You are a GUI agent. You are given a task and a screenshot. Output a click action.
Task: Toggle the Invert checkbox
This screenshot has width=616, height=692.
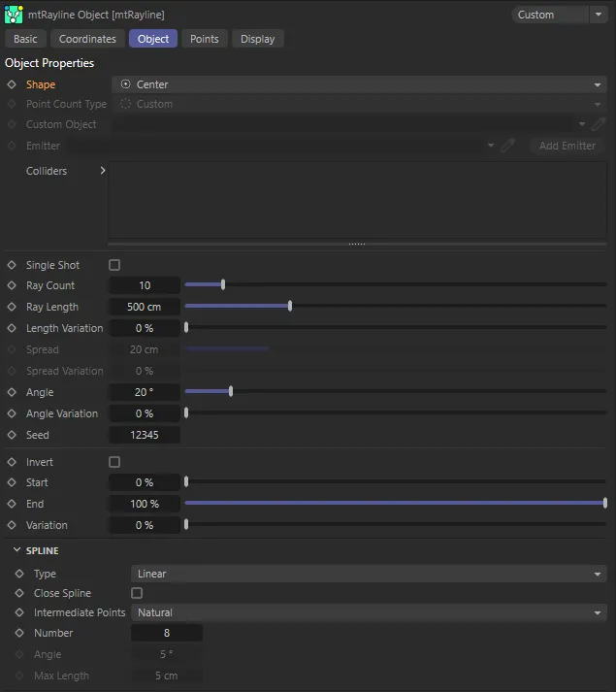tap(114, 462)
